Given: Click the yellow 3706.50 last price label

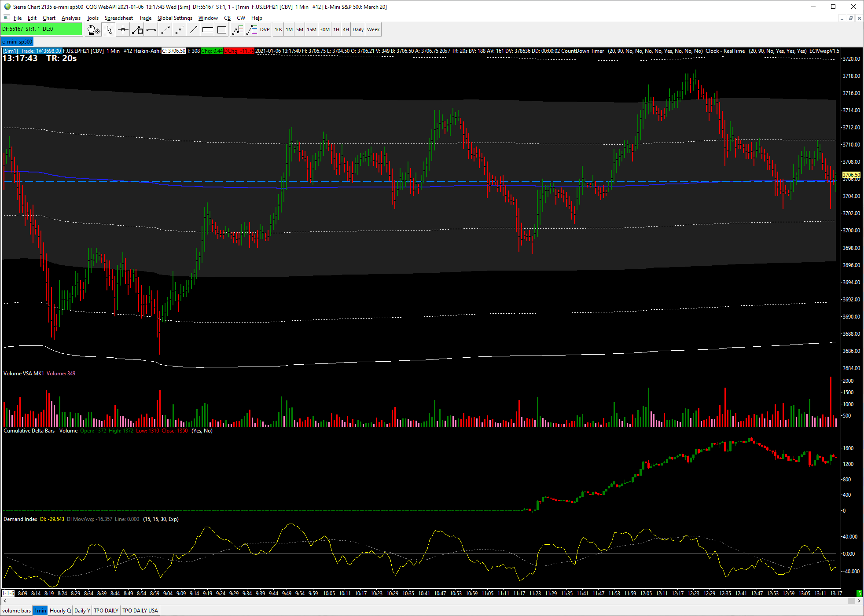Looking at the screenshot, I should [x=851, y=175].
